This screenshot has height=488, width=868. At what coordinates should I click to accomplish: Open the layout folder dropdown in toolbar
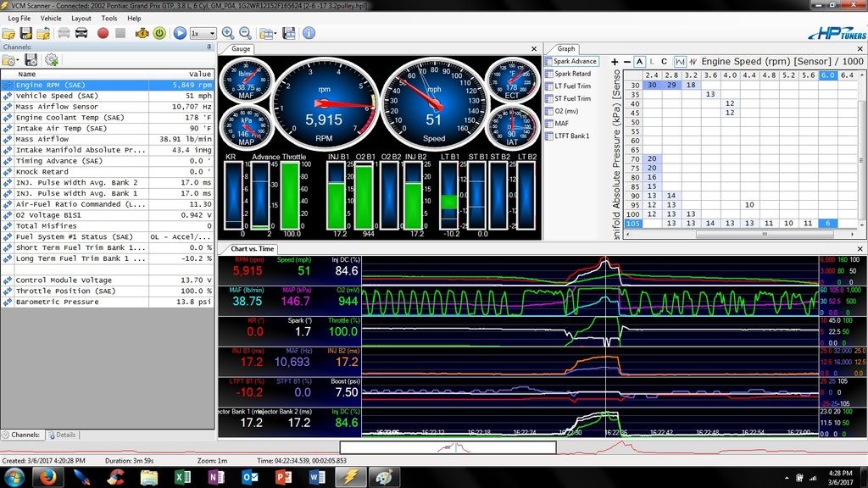click(x=268, y=34)
